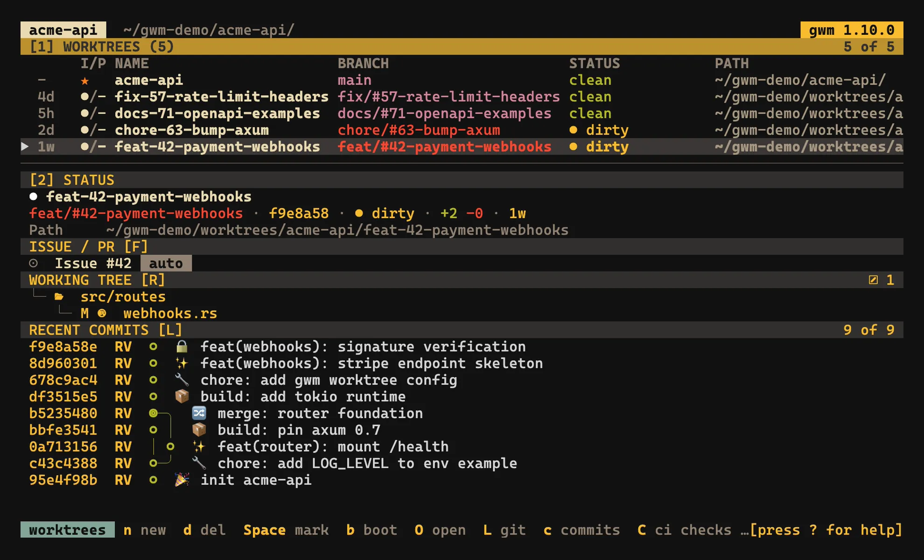Click the lock emoji on signature verification commit
Image resolution: width=924 pixels, height=560 pixels.
tap(182, 347)
